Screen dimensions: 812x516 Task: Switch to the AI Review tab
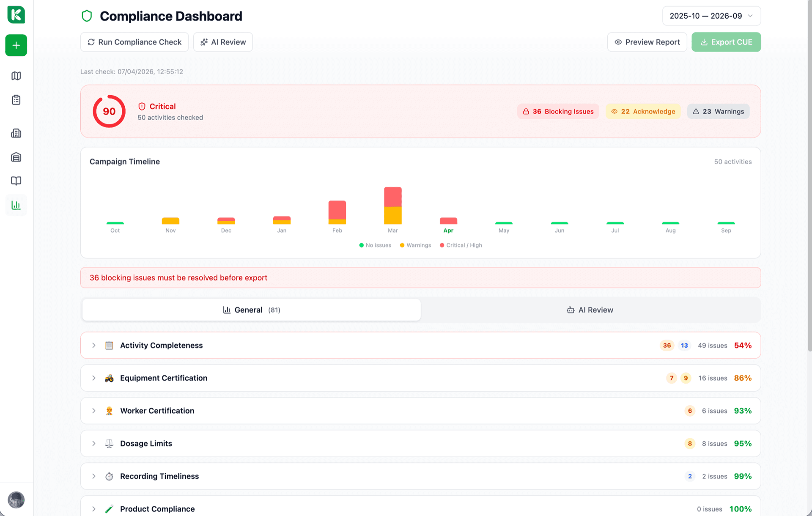(x=590, y=310)
